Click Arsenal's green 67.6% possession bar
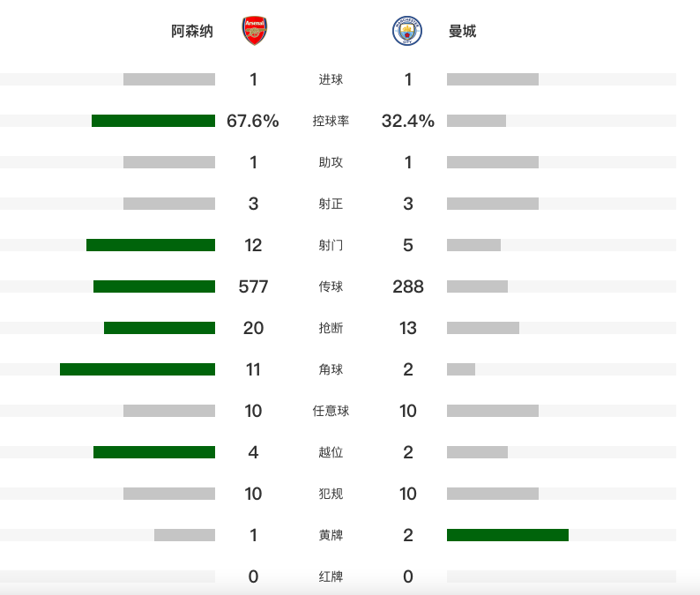Viewport: 700px width, 595px height. [153, 121]
